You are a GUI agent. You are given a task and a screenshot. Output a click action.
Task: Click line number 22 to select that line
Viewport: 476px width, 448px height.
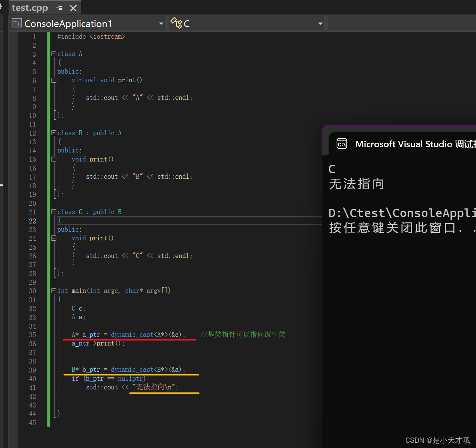point(32,221)
